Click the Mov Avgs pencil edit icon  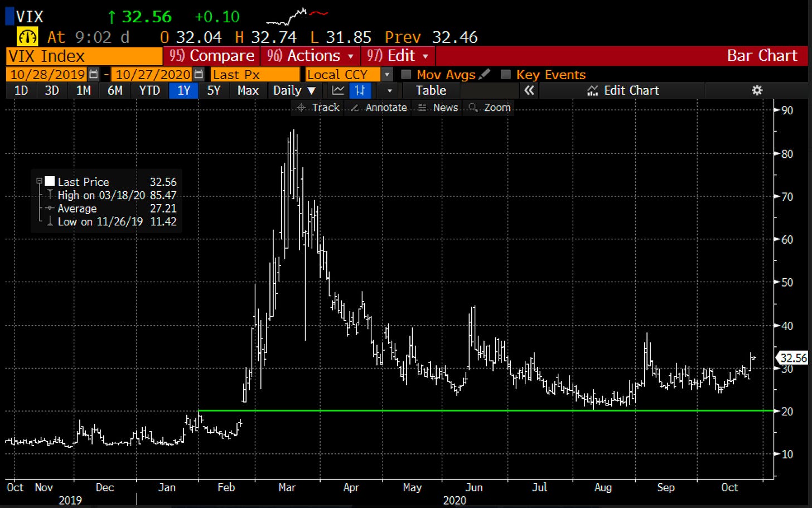click(485, 74)
